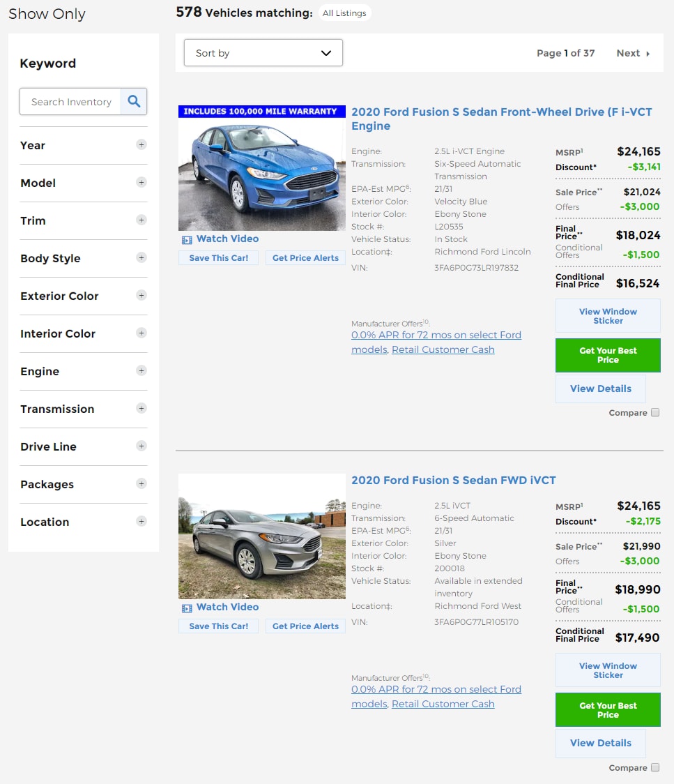674x784 pixels.
Task: Expand the Transmission filter
Action: click(x=141, y=408)
